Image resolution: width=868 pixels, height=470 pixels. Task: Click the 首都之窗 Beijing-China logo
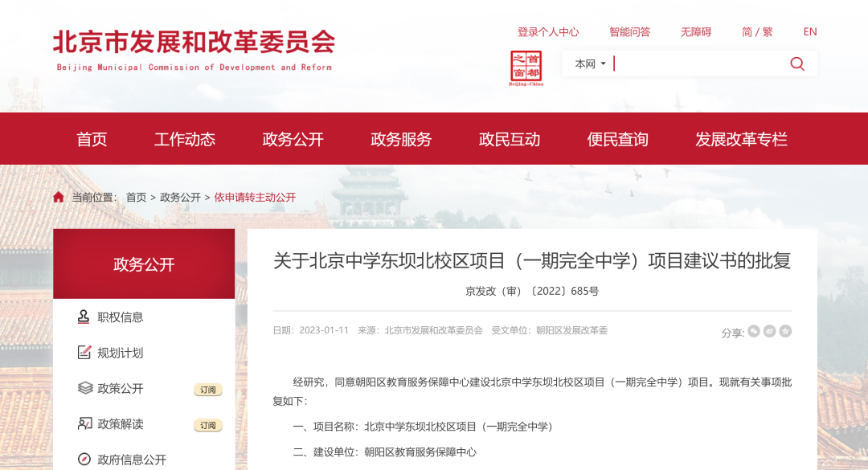click(x=526, y=68)
